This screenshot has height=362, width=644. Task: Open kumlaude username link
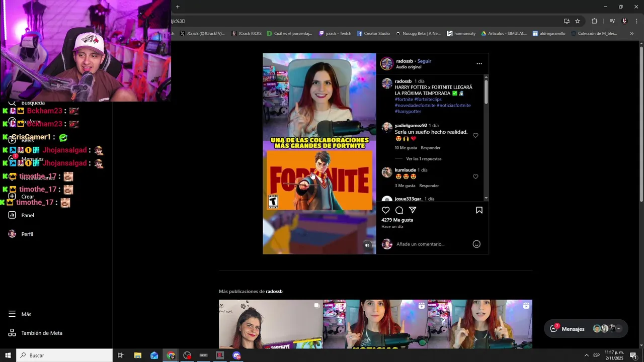coord(406,170)
